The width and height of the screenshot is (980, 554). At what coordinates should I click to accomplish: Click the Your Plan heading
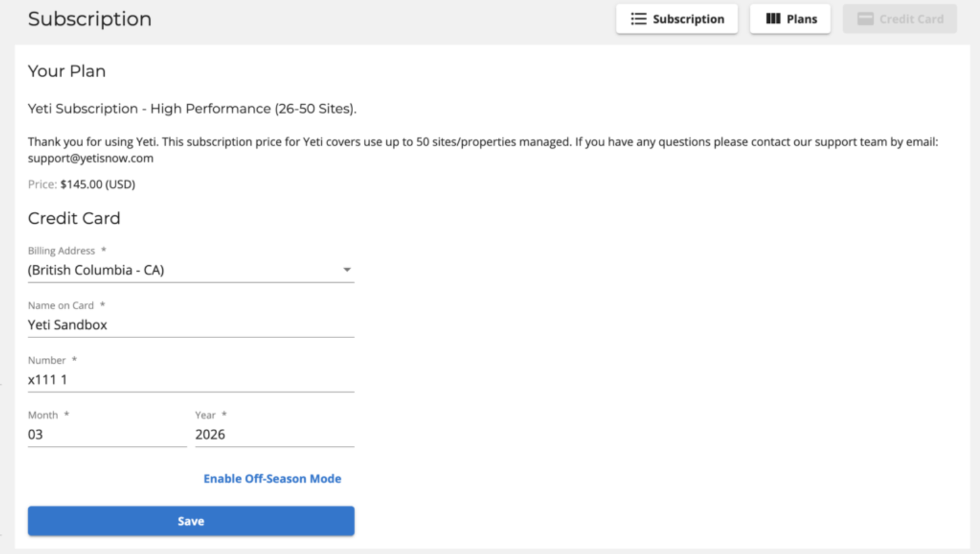(x=67, y=72)
